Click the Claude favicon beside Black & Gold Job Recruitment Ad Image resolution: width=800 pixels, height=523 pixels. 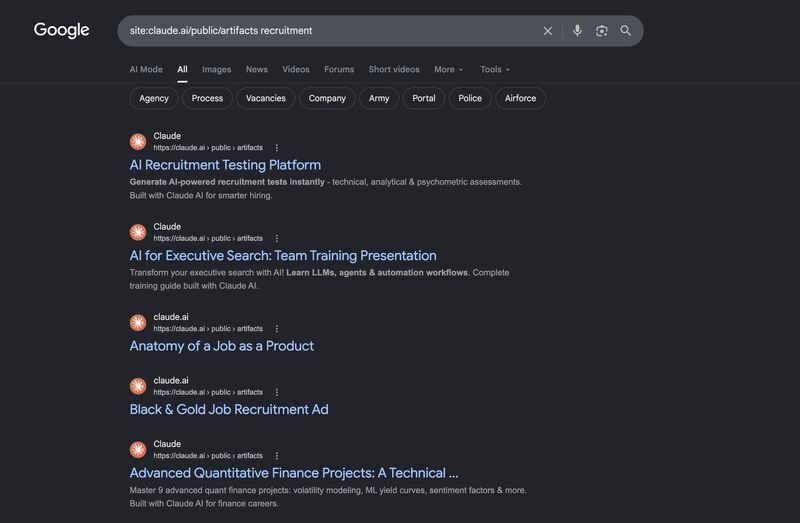click(138, 386)
